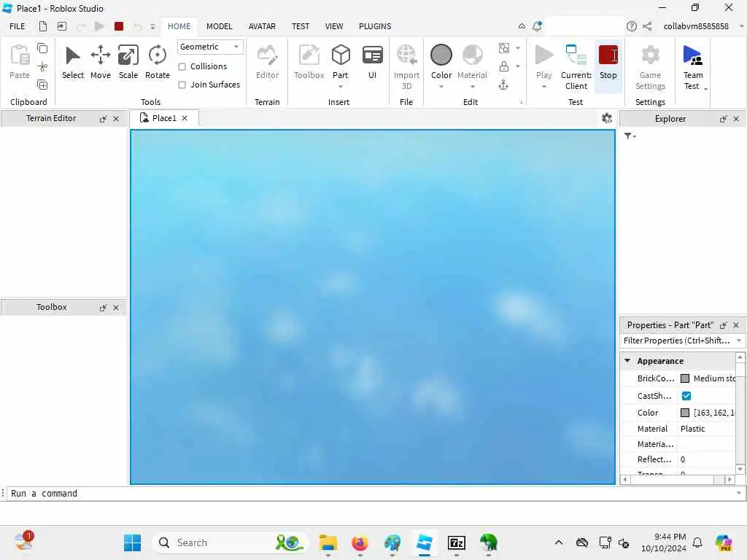Click the taskbar Search box
Image resolution: width=747 pixels, height=560 pixels.
230,542
